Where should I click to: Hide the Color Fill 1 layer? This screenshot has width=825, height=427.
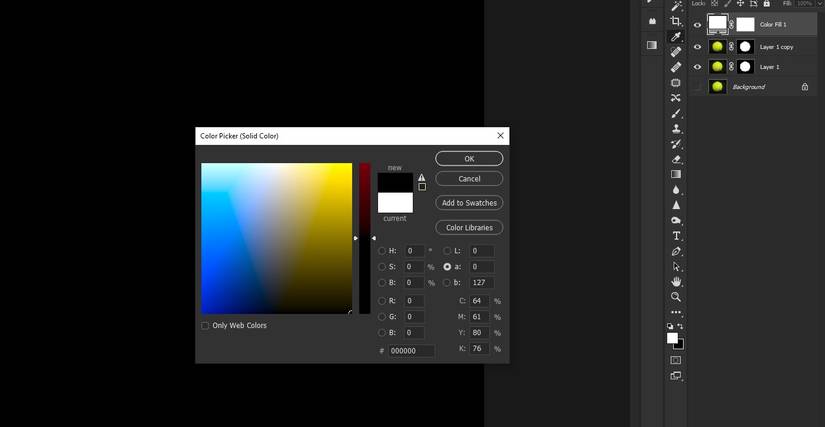[x=698, y=25]
